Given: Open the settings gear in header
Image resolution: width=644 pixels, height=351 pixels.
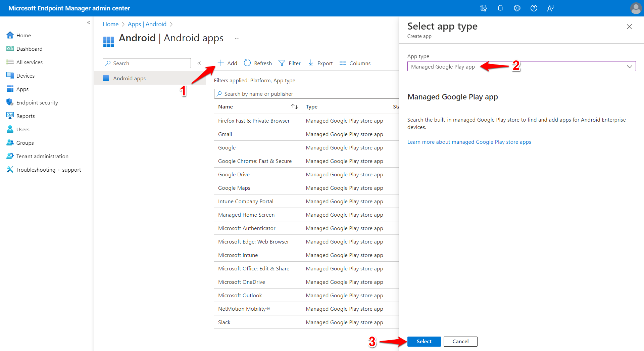Looking at the screenshot, I should pyautogui.click(x=517, y=8).
